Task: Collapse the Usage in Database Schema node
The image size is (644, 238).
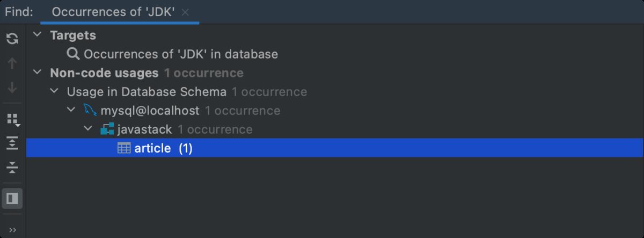Action: coord(54,91)
